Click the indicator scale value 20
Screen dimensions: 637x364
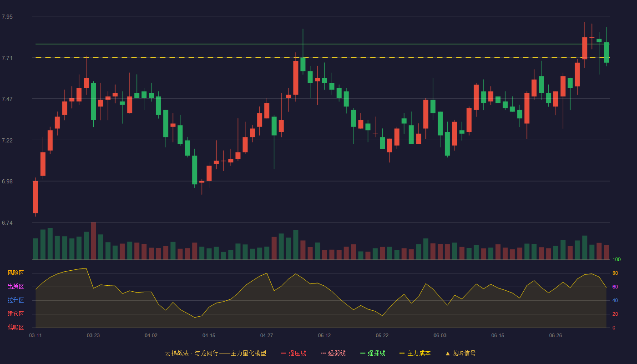(615, 314)
